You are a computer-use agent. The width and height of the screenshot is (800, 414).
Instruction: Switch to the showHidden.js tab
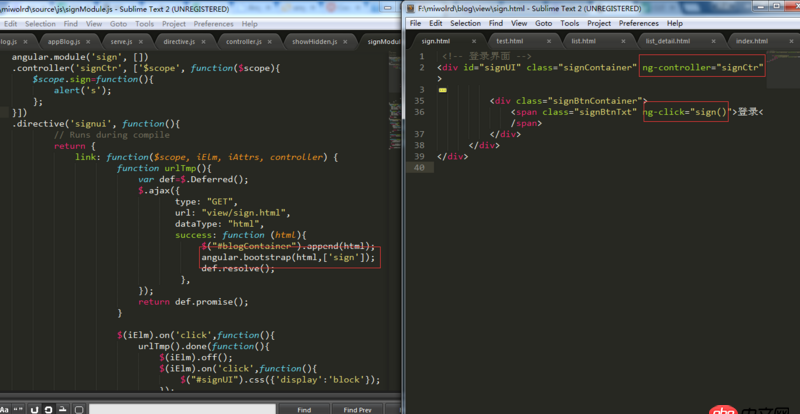pyautogui.click(x=314, y=42)
